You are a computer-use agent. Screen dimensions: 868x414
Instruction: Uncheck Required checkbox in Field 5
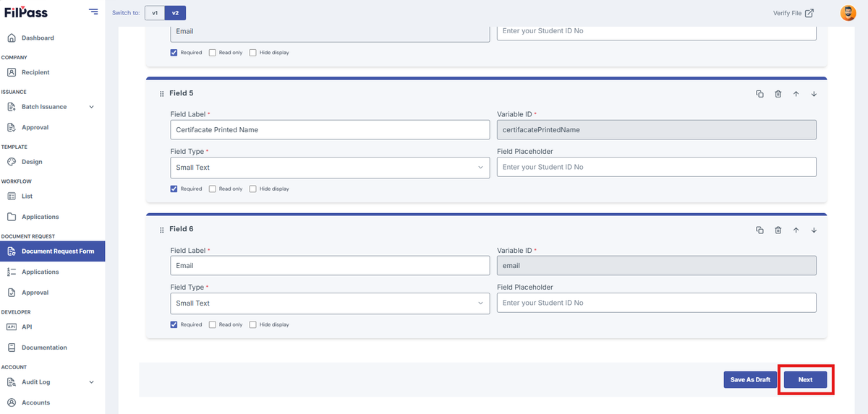174,189
